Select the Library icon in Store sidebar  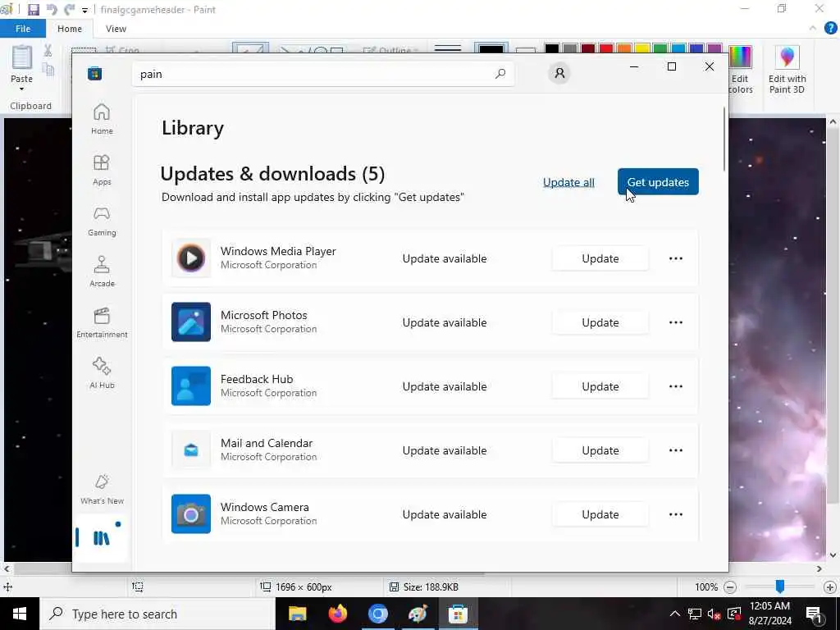[101, 537]
